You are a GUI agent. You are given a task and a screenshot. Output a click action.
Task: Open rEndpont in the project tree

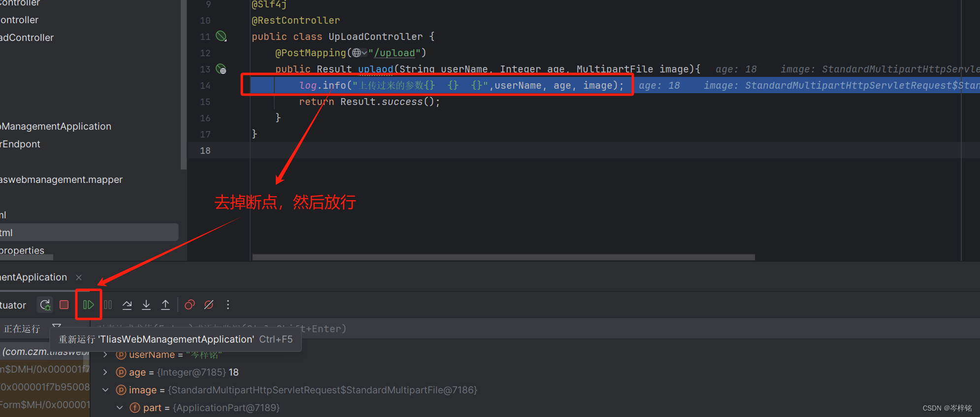20,144
